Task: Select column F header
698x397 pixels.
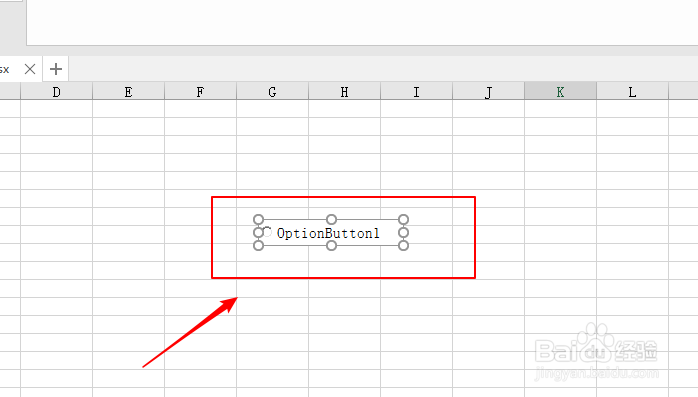Action: (200, 92)
